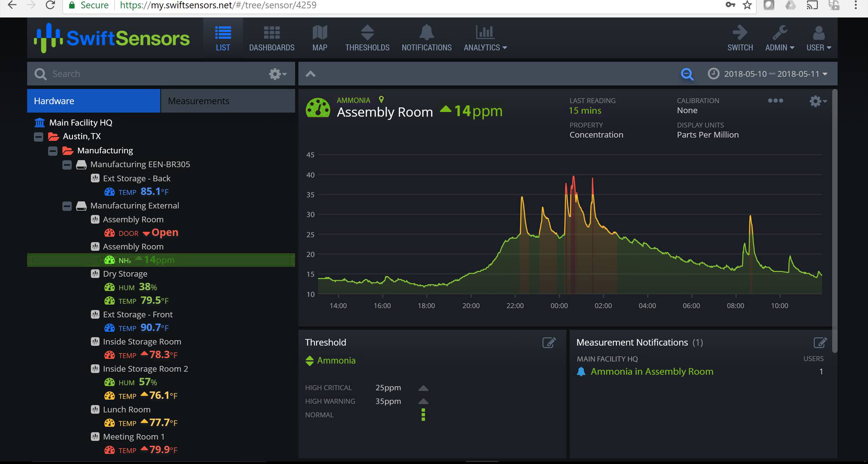Viewport: 868px width, 464px height.
Task: Collapse the Austin, TX folder
Action: click(x=39, y=137)
